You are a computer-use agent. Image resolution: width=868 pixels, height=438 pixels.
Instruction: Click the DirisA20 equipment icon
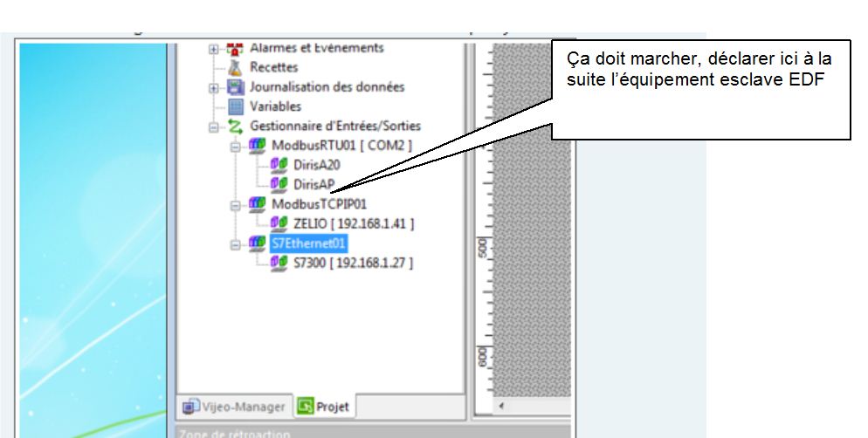[x=279, y=164]
